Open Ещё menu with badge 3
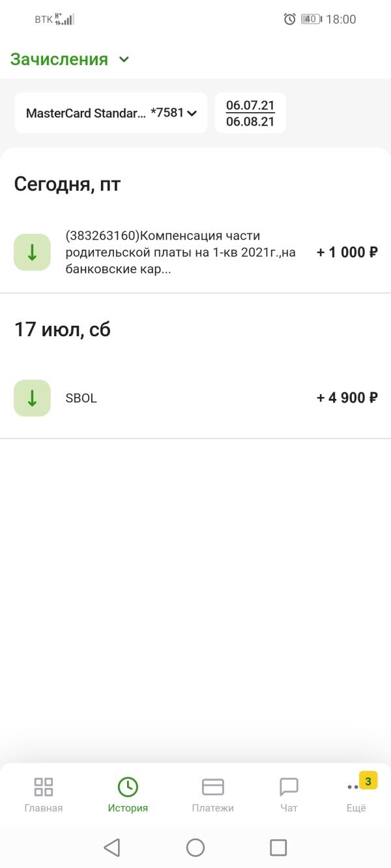 click(356, 792)
